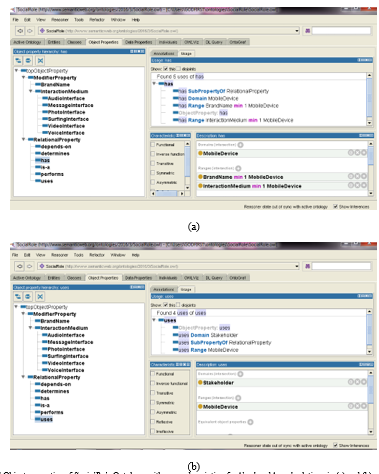Click 'uses Range MobileDevice' usage entry
Screen dimensions: 379x474
click(206, 350)
